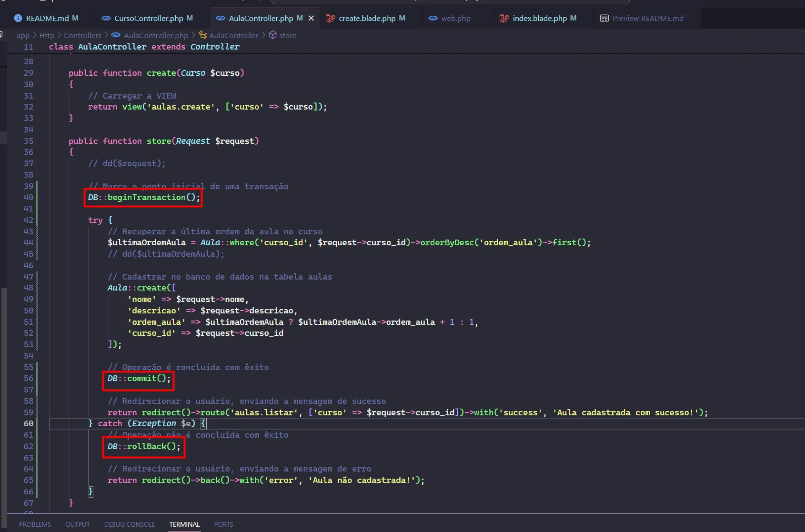
Task: Expand the app breadcrumb segment
Action: coord(23,35)
